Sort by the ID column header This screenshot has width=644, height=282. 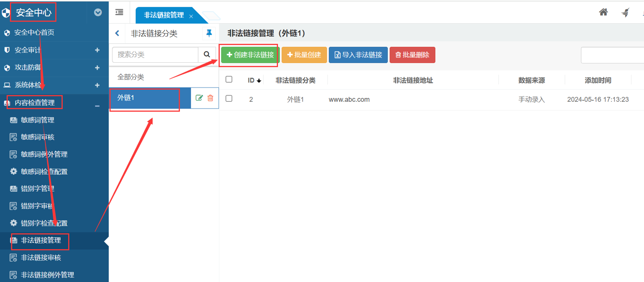click(x=254, y=80)
